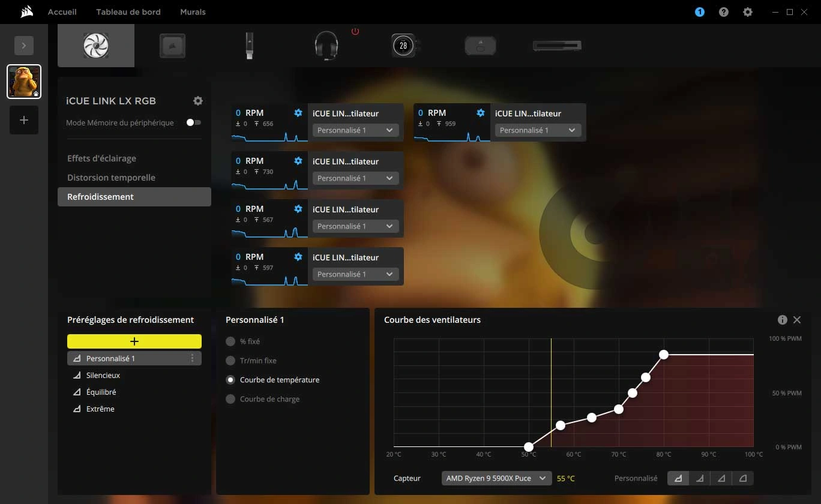This screenshot has height=504, width=821.
Task: Select Courbe de charge radio option
Action: coord(230,399)
